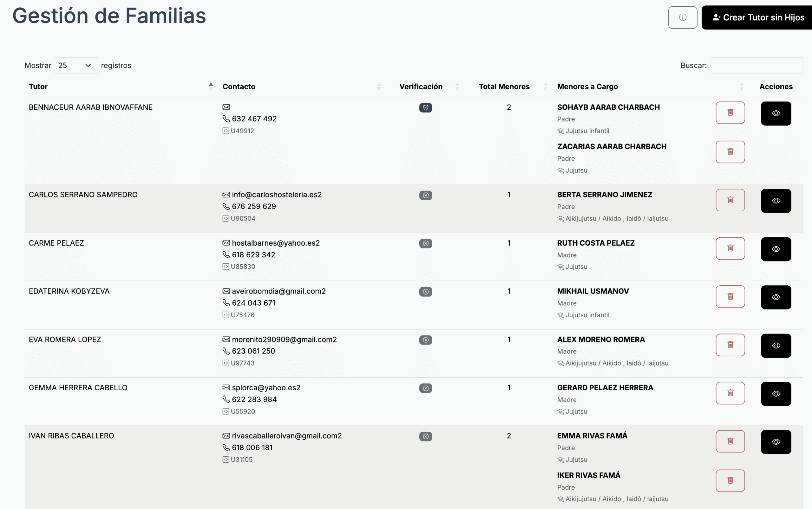Sort table by Tutor column
Screen dimensions: 812x509
pyautogui.click(x=38, y=87)
